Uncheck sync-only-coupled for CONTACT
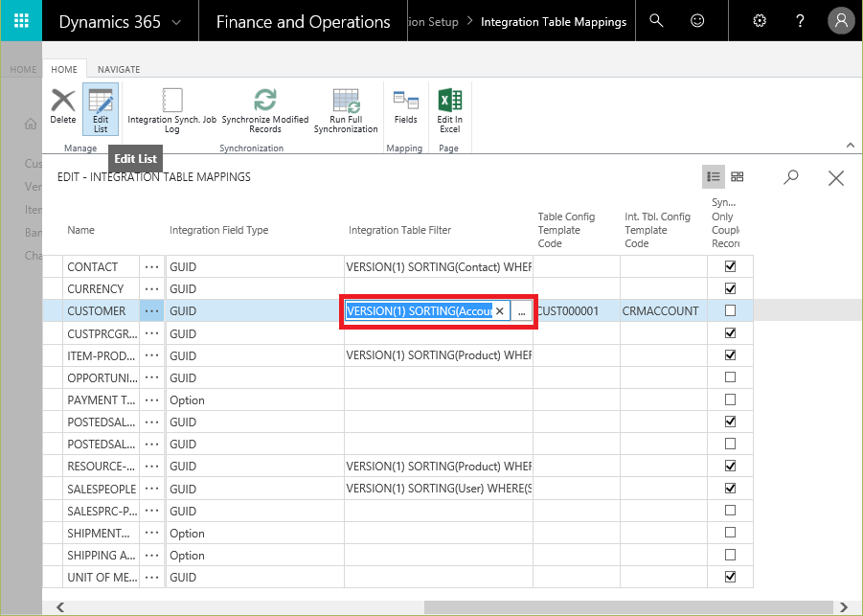 (731, 266)
